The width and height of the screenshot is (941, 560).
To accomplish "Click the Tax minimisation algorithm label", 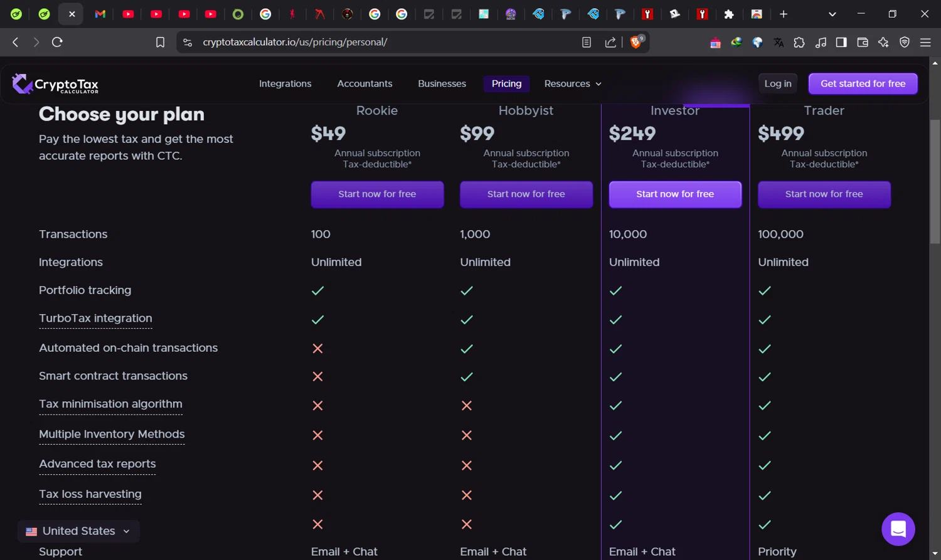I will [x=110, y=404].
